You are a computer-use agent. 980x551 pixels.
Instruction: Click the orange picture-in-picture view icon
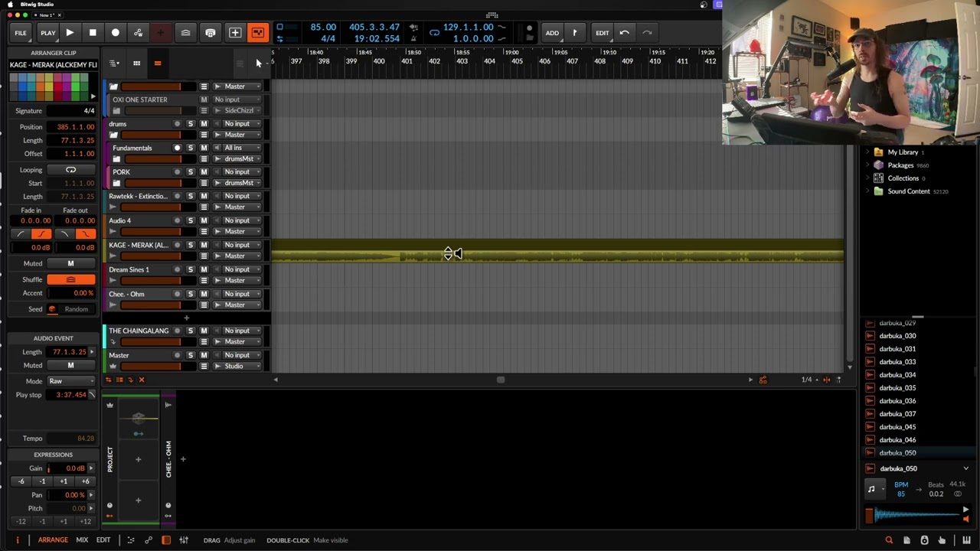pos(258,33)
